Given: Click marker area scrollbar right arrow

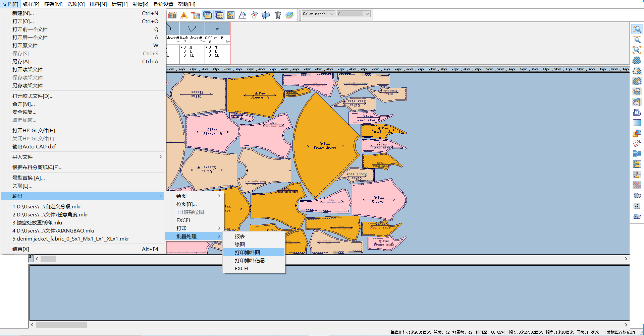Looking at the screenshot, I should pyautogui.click(x=626, y=259).
